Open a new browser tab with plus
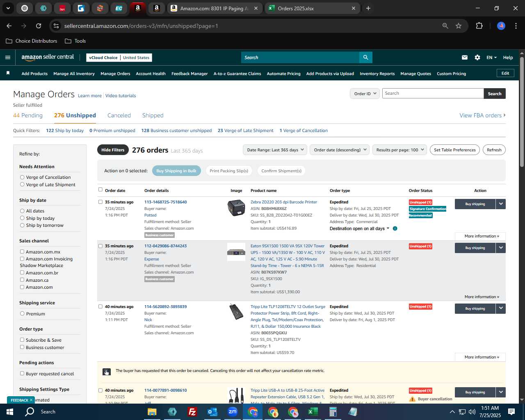Screen dimensions: 525x420 [x=368, y=8]
